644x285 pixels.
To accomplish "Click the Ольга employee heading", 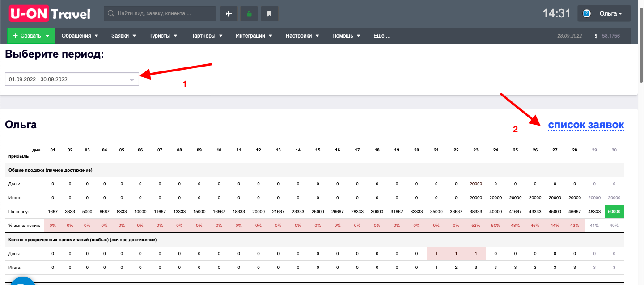I will click(x=21, y=125).
